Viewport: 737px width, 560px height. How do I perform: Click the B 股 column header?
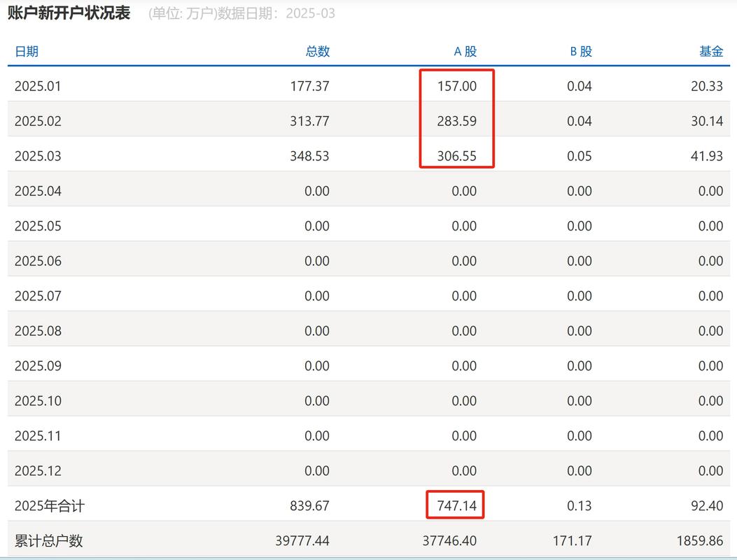(580, 51)
